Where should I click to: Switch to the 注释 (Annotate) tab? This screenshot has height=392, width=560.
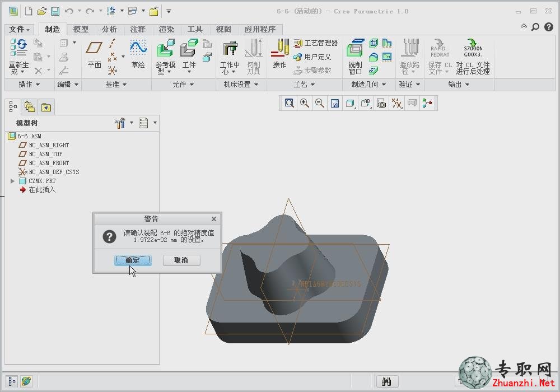(138, 29)
